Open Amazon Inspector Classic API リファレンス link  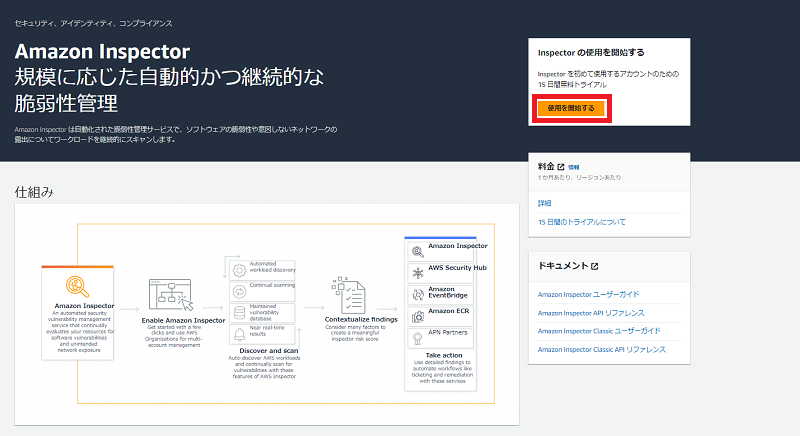pos(602,349)
